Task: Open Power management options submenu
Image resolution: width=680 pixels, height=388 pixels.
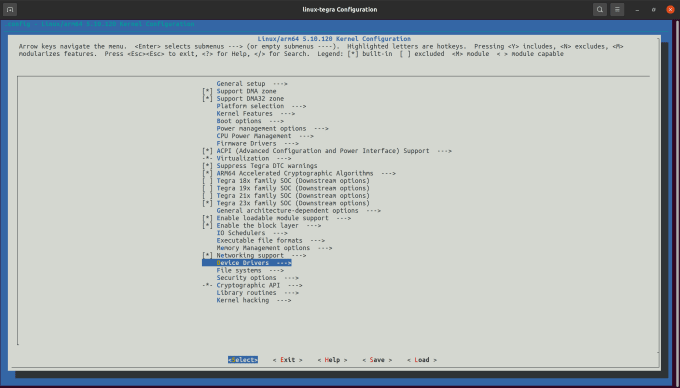Action: (x=272, y=128)
